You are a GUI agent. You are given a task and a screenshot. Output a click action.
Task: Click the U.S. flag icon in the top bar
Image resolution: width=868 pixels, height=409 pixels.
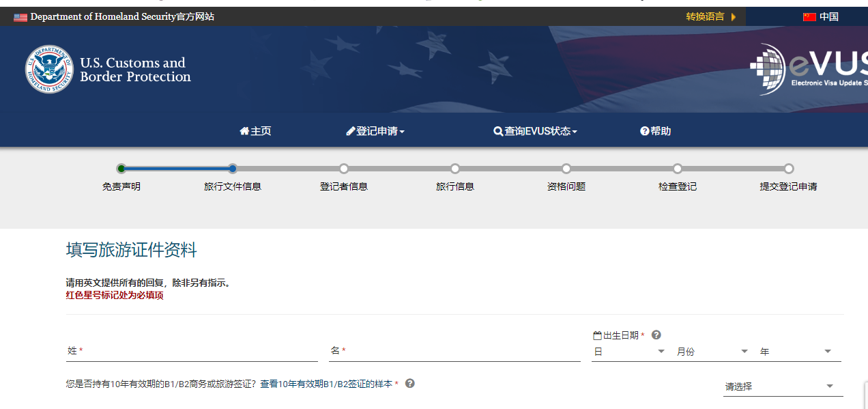point(19,16)
